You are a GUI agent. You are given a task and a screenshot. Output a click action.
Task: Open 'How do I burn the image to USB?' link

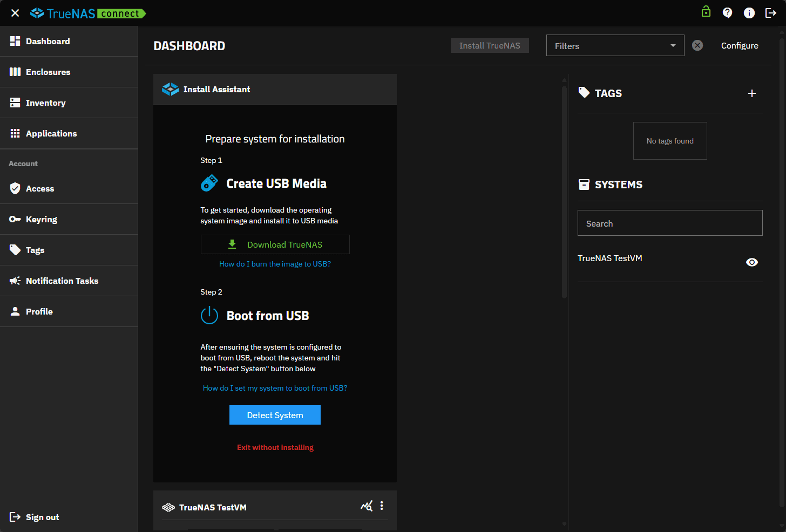(x=275, y=264)
